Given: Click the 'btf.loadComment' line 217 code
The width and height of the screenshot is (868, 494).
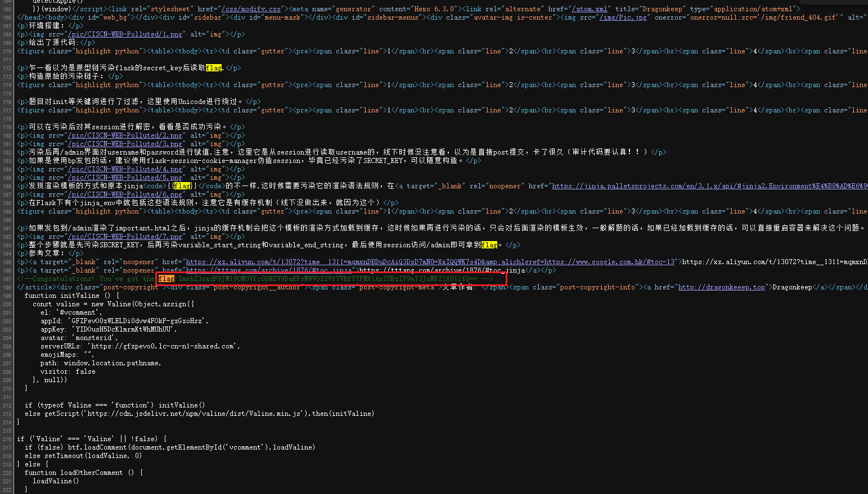Looking at the screenshot, I should point(170,447).
